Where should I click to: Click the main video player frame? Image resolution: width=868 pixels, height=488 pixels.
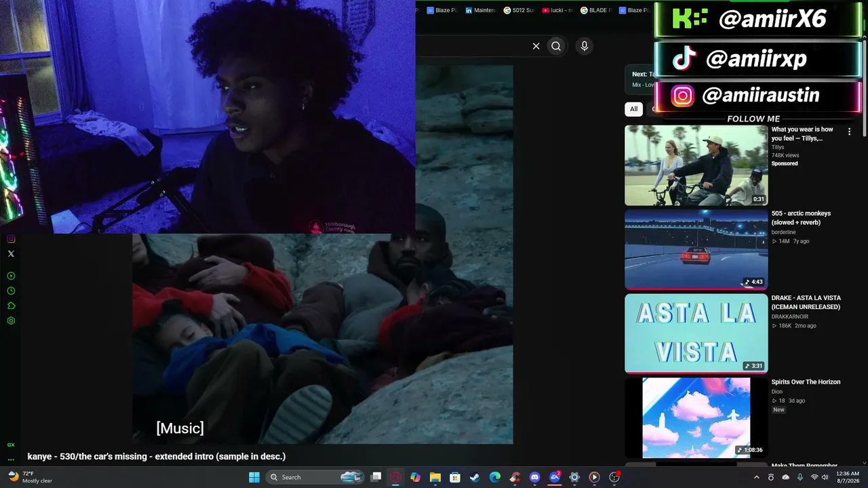point(322,254)
